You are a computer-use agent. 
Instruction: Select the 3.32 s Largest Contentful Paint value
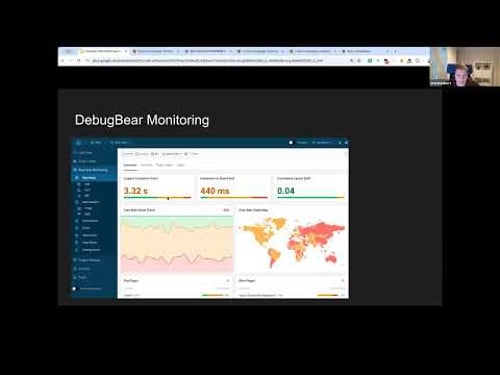coord(136,191)
